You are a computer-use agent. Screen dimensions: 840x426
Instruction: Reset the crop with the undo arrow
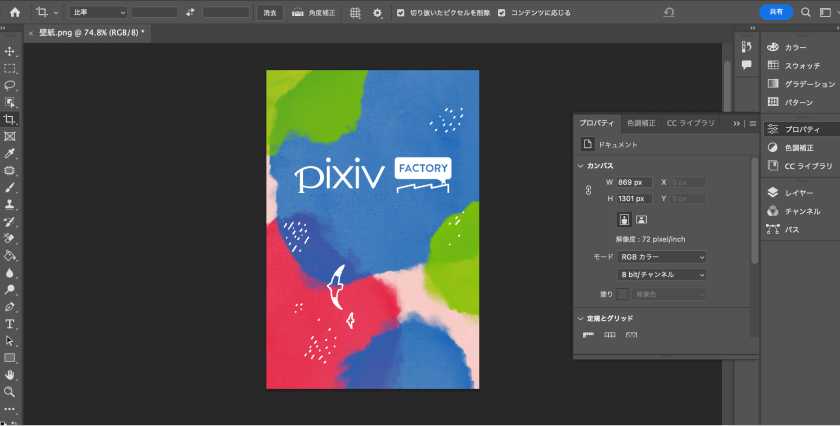(x=669, y=12)
